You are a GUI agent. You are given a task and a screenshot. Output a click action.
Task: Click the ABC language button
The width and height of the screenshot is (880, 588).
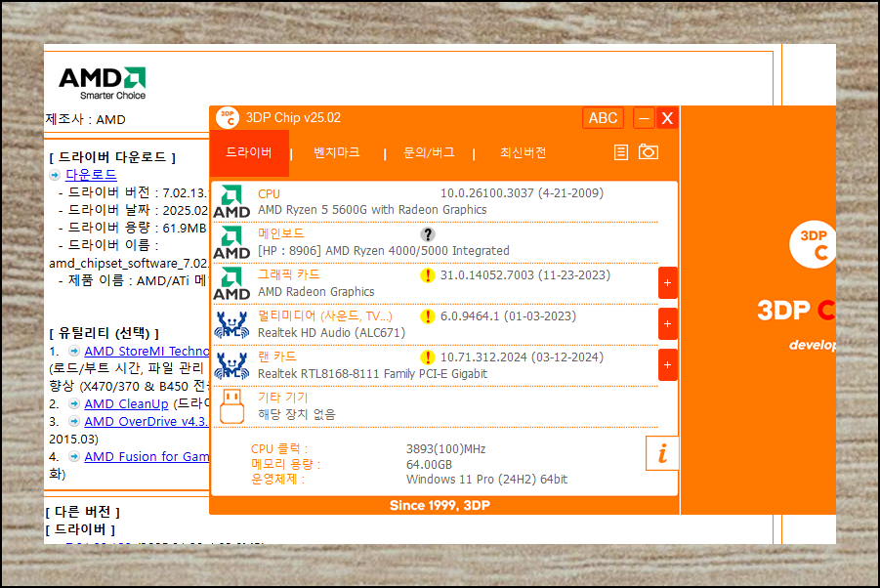603,118
